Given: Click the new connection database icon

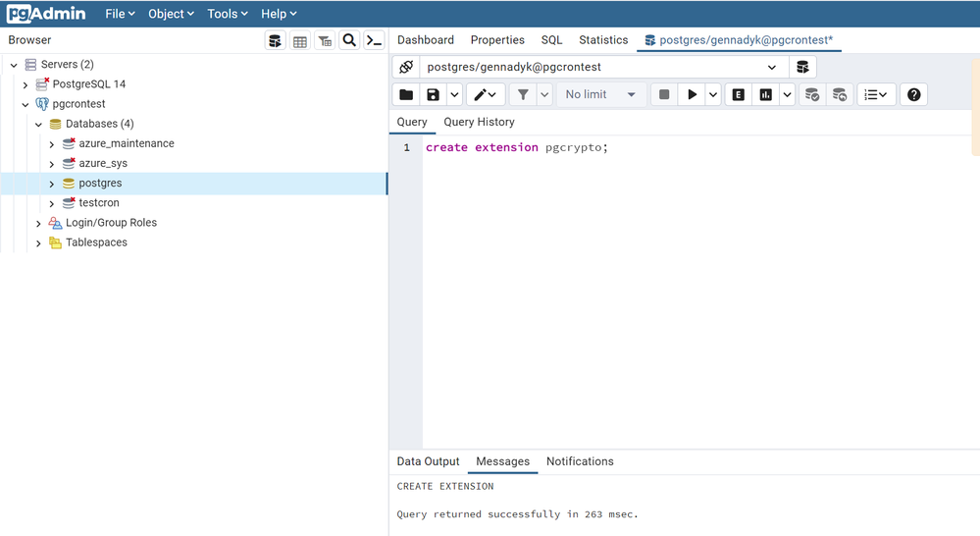Looking at the screenshot, I should click(x=803, y=67).
